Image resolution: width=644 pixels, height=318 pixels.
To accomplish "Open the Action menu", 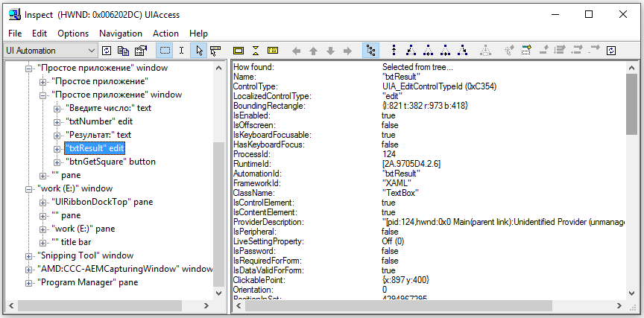I will pos(166,34).
